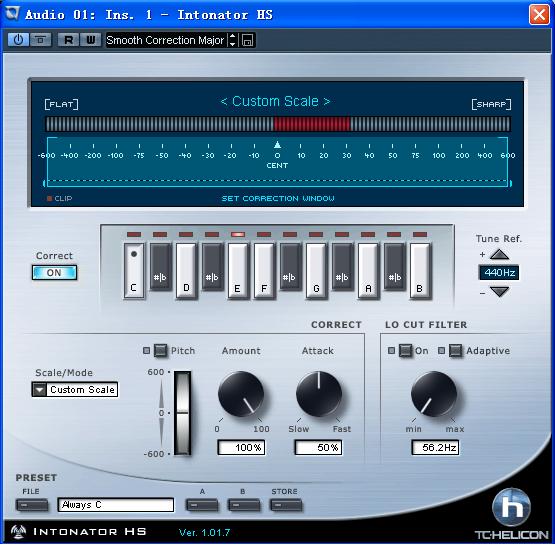Click the Intonator HS logo icon
This screenshot has width=555, height=545.
pos(18,532)
